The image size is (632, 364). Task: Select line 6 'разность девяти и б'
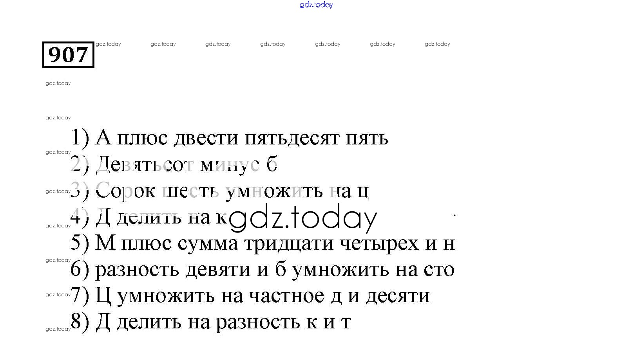click(x=263, y=270)
